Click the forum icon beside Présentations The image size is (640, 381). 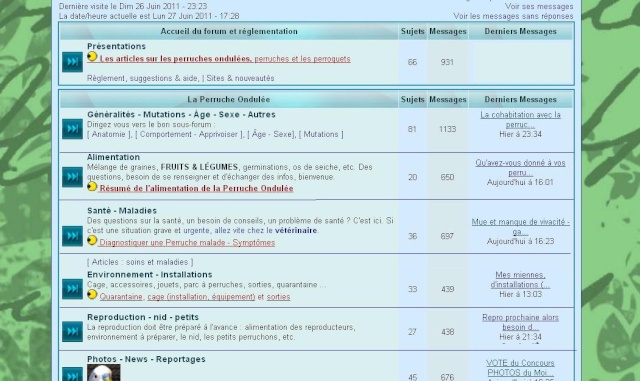[x=72, y=62]
